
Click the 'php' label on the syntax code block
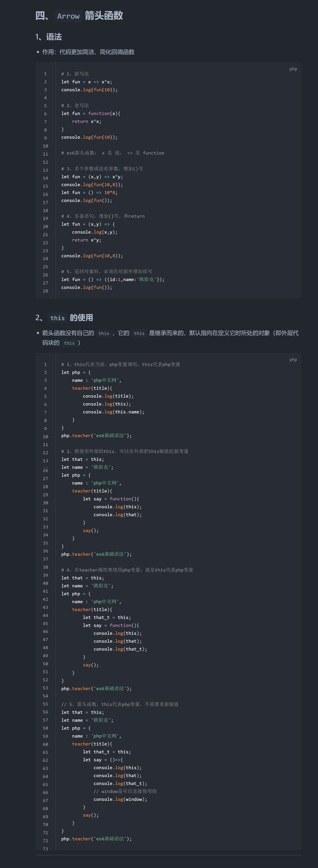pos(293,69)
